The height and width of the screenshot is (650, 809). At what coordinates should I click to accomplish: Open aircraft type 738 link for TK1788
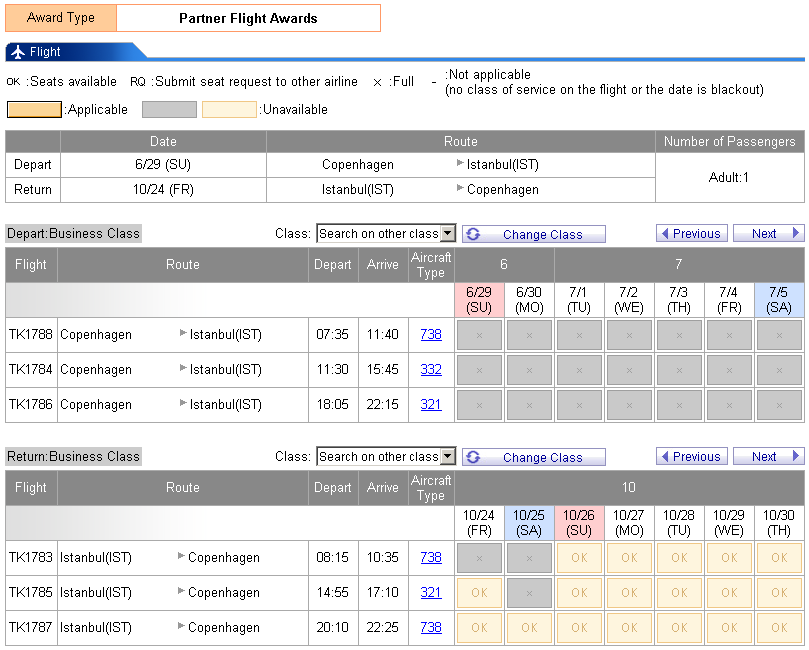(431, 335)
